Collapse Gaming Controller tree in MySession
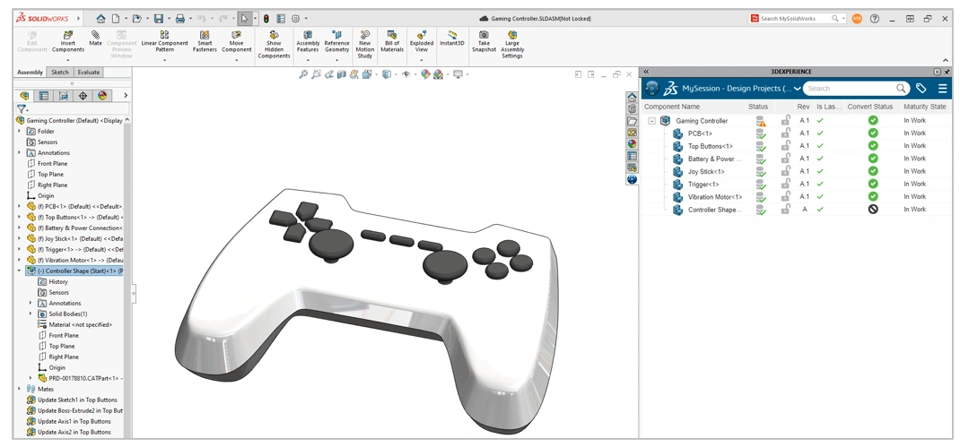The height and width of the screenshot is (447, 960). pyautogui.click(x=652, y=121)
